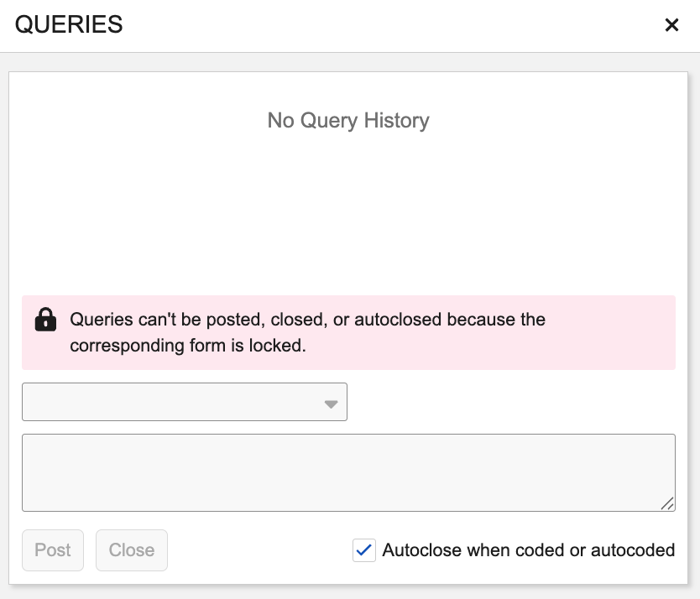Image resolution: width=700 pixels, height=599 pixels.
Task: Click the QUERIES dialog title
Action: pyautogui.click(x=69, y=25)
